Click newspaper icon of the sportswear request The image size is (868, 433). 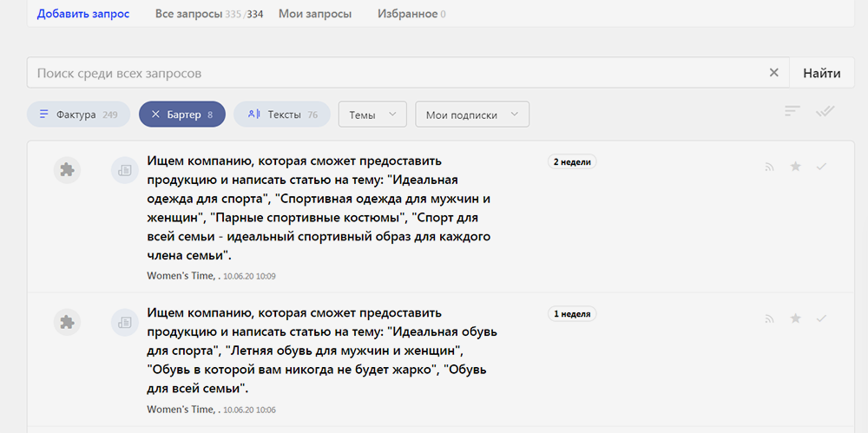point(125,170)
